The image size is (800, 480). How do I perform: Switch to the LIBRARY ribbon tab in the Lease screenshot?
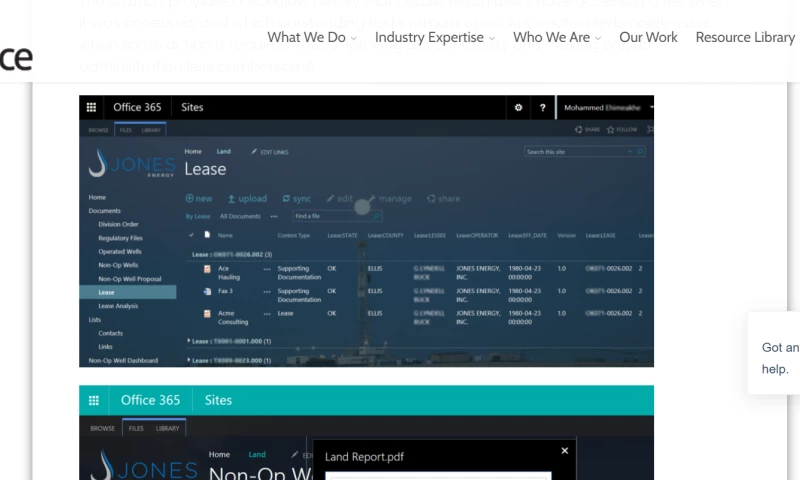pyautogui.click(x=151, y=130)
